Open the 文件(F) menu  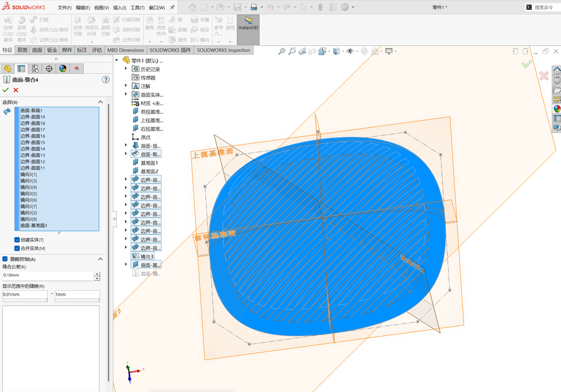(x=65, y=8)
